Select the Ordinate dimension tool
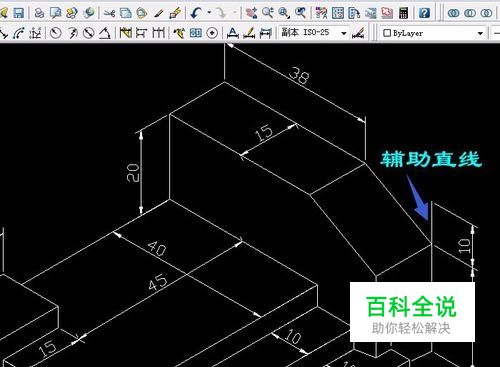This screenshot has height=367, width=500. pyautogui.click(x=35, y=33)
